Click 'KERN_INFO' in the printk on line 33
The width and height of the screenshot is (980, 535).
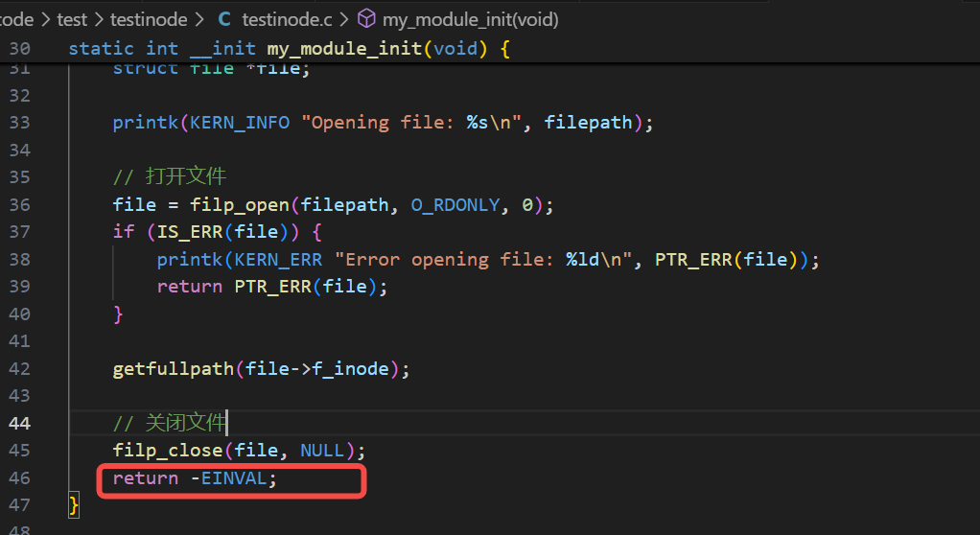pos(240,123)
